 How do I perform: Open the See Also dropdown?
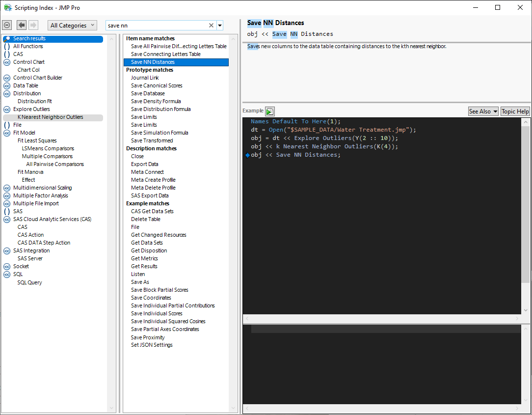483,111
